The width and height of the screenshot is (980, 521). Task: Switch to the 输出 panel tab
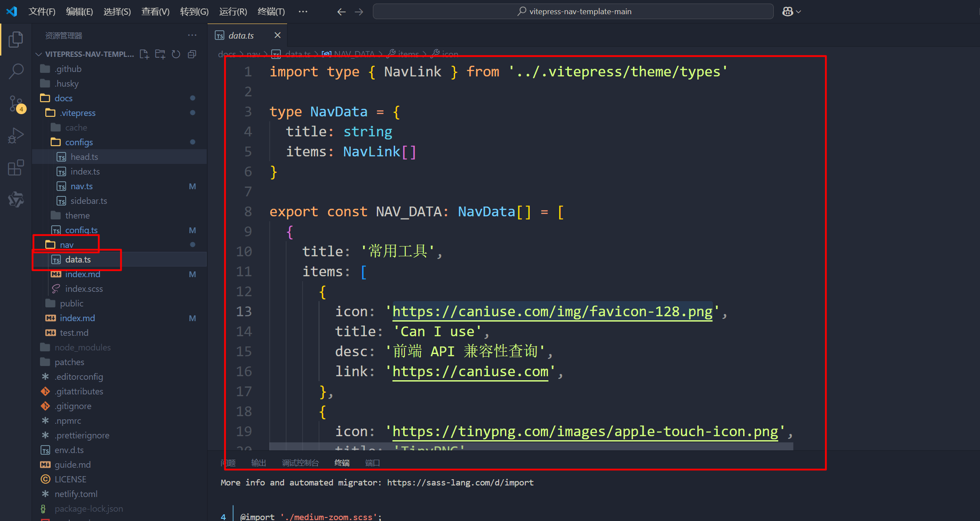(258, 463)
